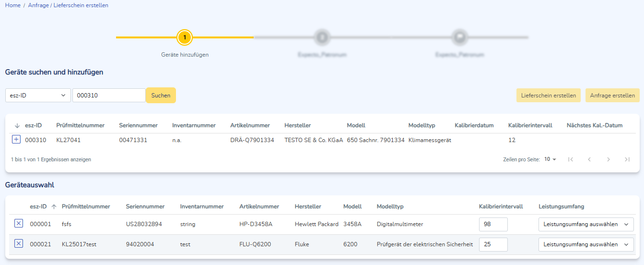Click the Suchen button
Screen dimensions: 644x265
click(161, 96)
